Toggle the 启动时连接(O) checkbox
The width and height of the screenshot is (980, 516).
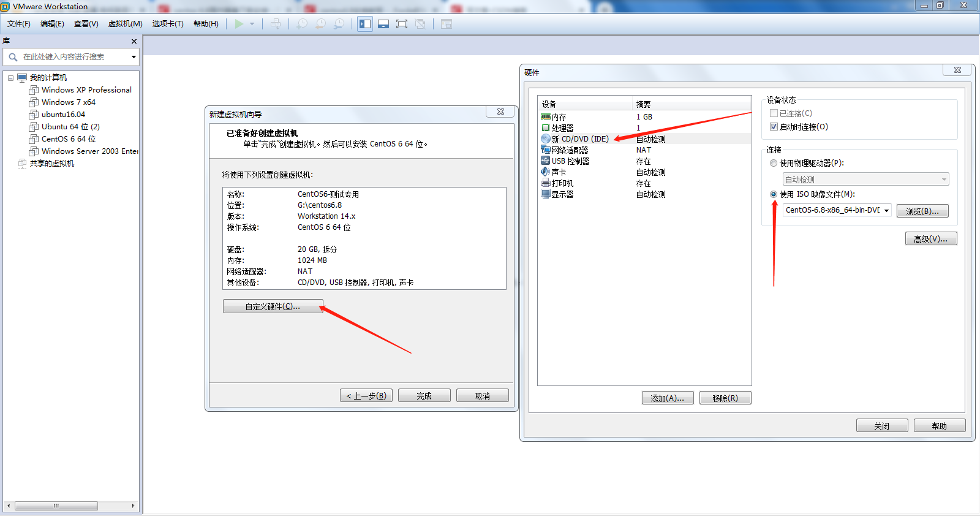point(774,127)
